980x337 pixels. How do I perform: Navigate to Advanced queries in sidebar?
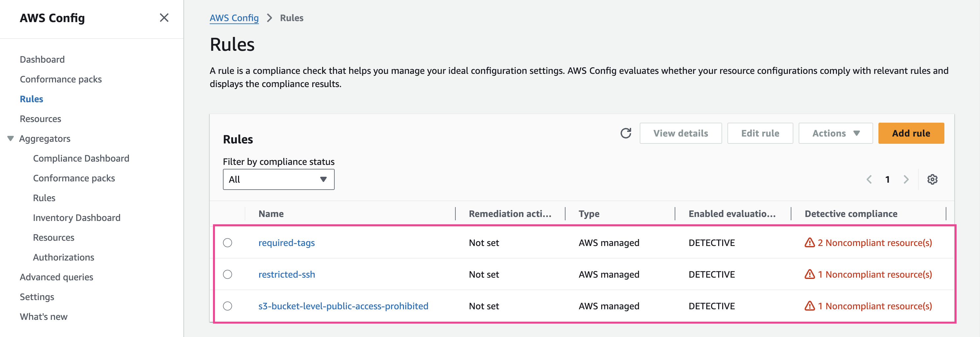click(56, 277)
